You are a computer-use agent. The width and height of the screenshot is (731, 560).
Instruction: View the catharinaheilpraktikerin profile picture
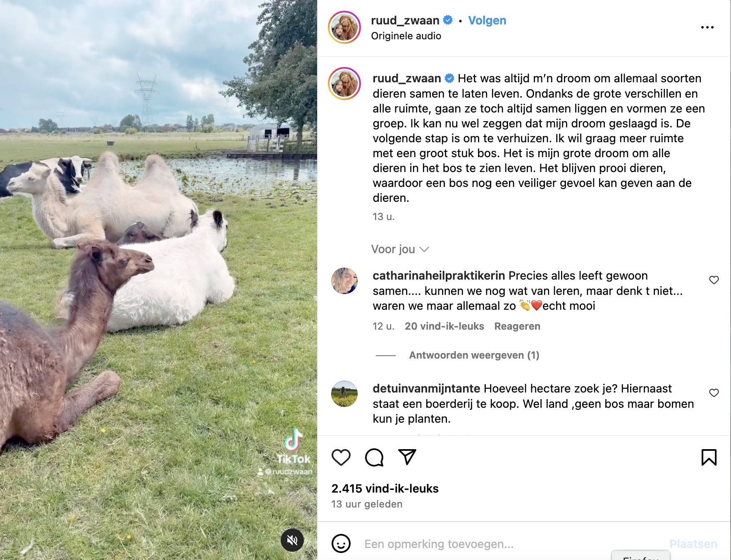point(344,281)
